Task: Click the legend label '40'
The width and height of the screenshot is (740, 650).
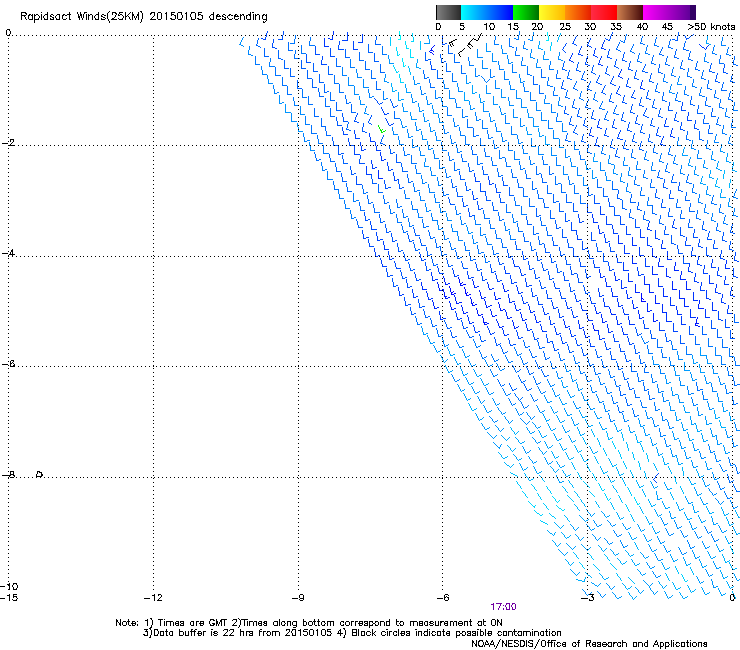Action: point(642,27)
